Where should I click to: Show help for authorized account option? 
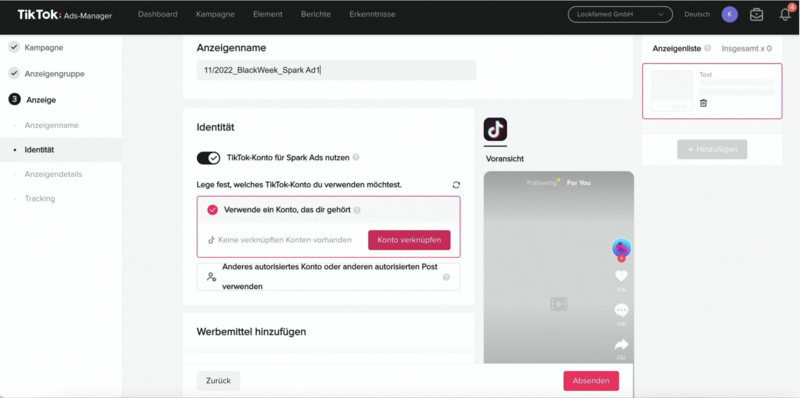(446, 277)
